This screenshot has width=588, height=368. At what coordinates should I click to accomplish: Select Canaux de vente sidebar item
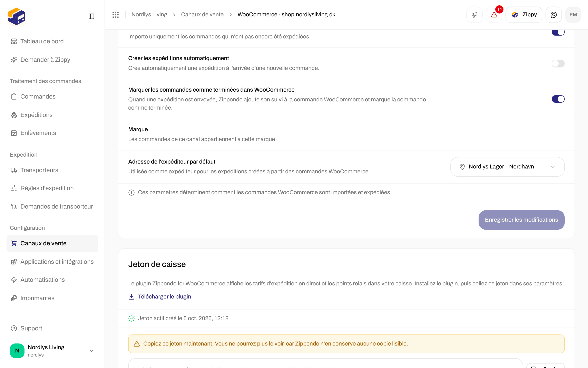click(52, 243)
